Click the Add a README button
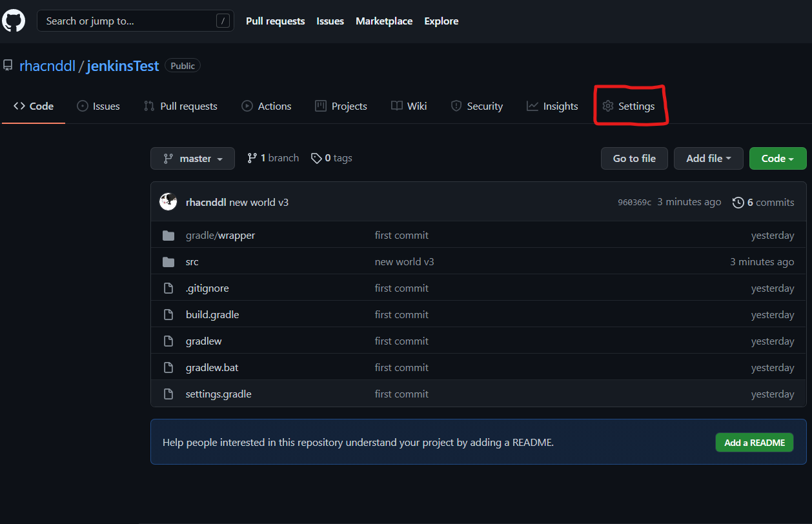Image resolution: width=812 pixels, height=524 pixels. tap(755, 443)
